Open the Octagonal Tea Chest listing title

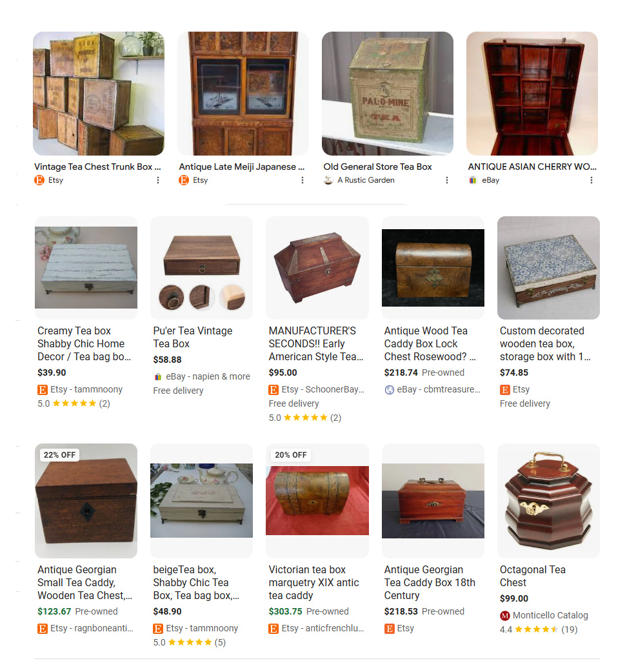[532, 576]
